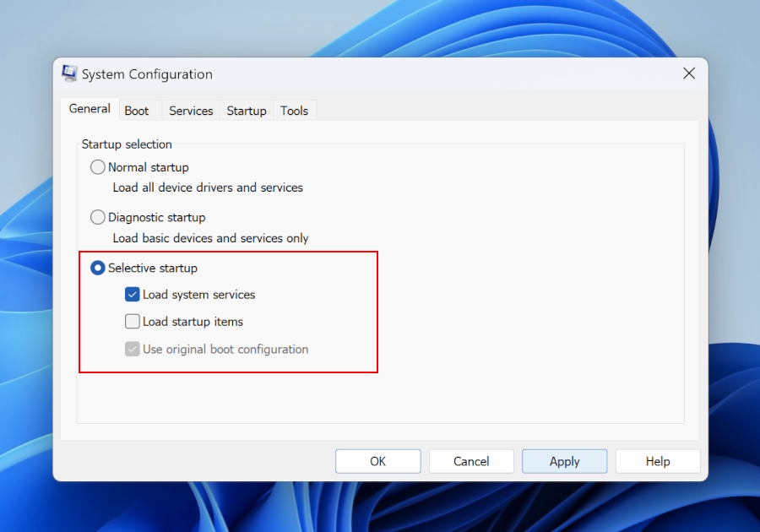760x532 pixels.
Task: Enable the Load startup items checkbox
Action: 133,322
